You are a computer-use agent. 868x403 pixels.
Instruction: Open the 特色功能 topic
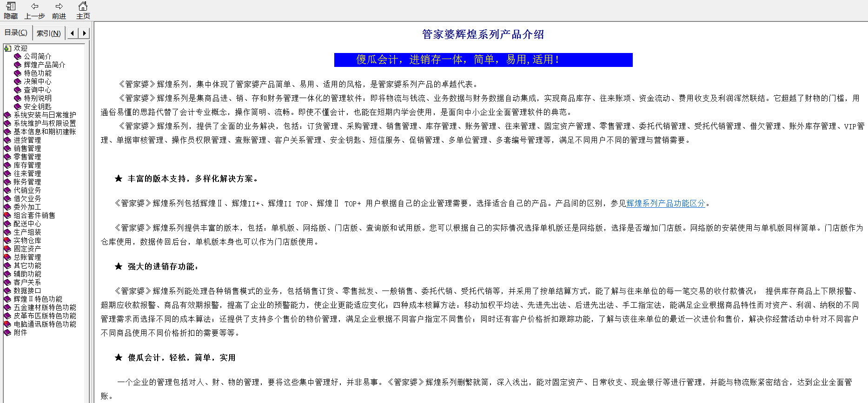[38, 73]
